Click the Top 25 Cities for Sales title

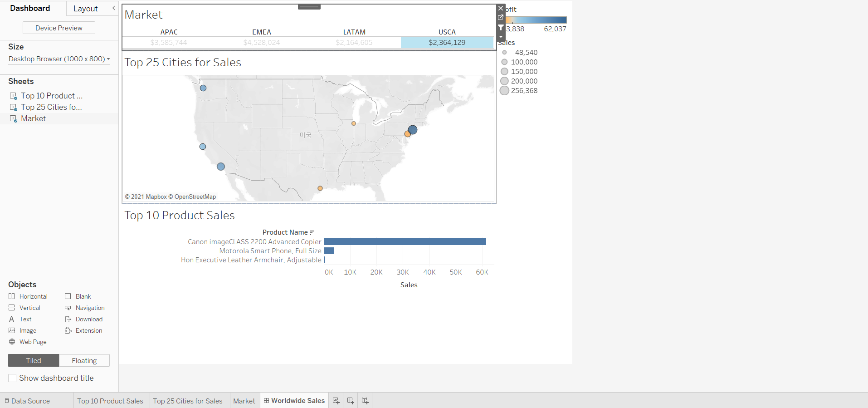point(183,62)
